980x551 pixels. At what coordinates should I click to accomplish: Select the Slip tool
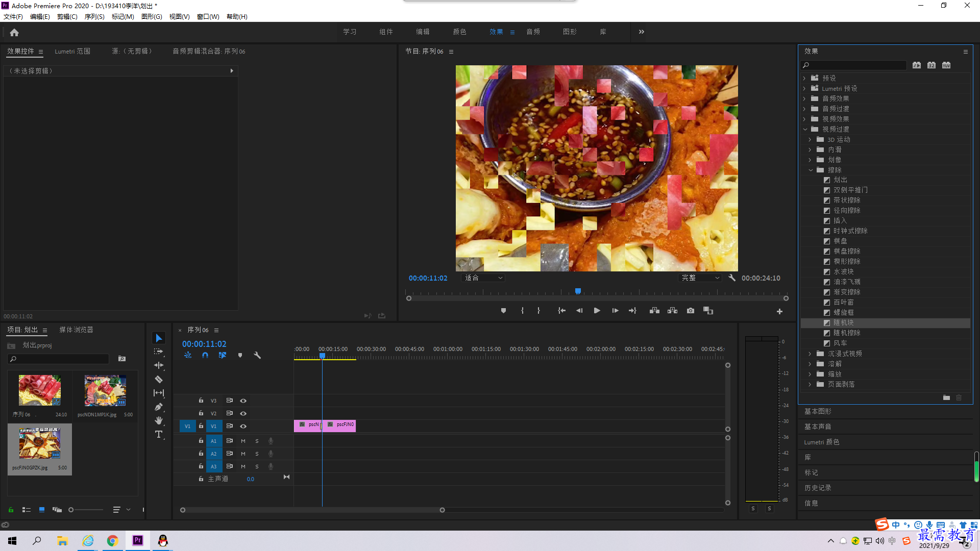pos(159,393)
